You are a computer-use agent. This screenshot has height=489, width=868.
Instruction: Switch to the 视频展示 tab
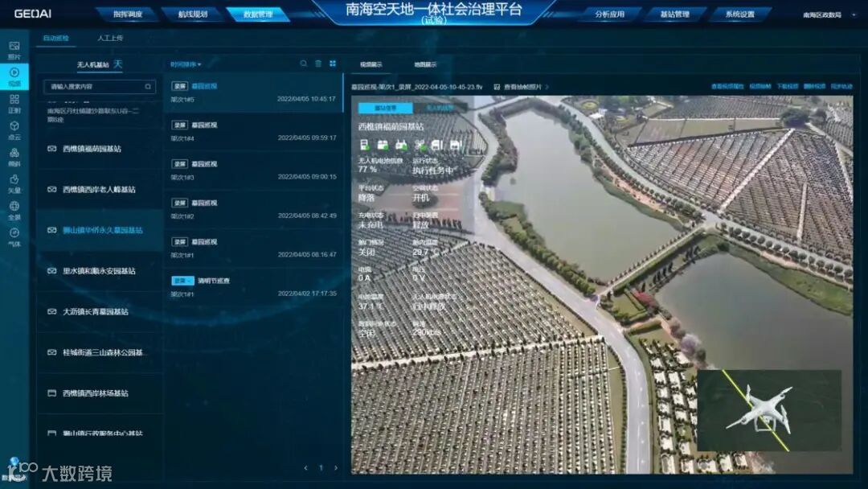[x=371, y=64]
